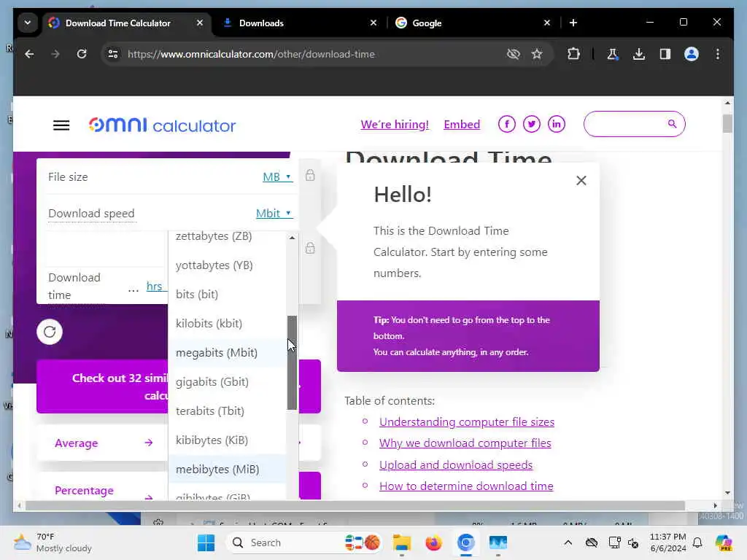Choose mebibytes (MiB) from the unit list
Screen dimensions: 747x560
228,470
